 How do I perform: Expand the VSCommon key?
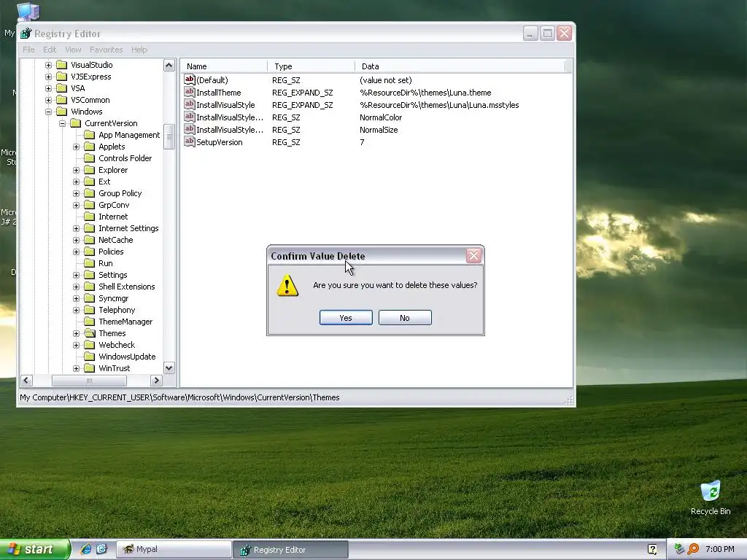click(49, 100)
